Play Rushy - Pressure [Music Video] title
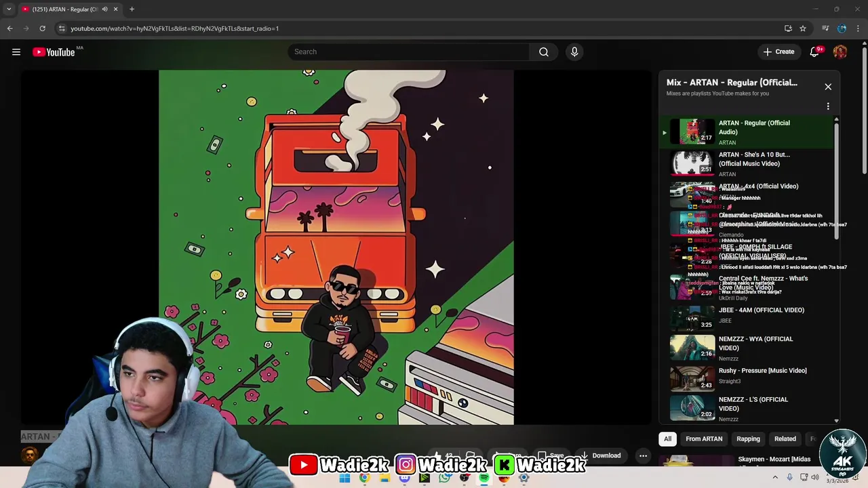 pyautogui.click(x=763, y=371)
